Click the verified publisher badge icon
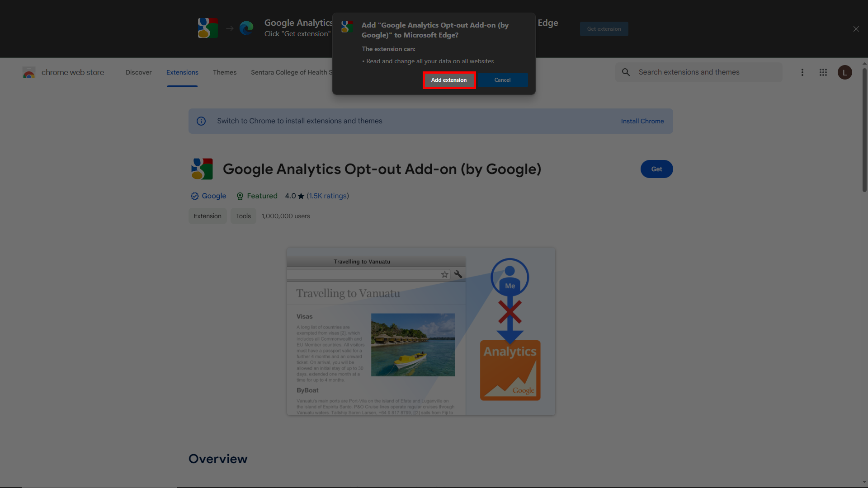 (x=195, y=196)
